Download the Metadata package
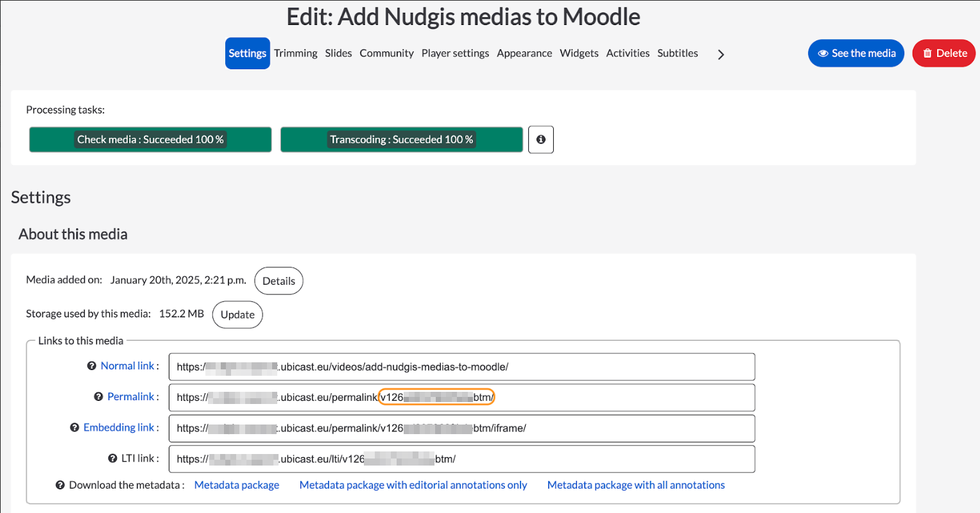 (237, 485)
